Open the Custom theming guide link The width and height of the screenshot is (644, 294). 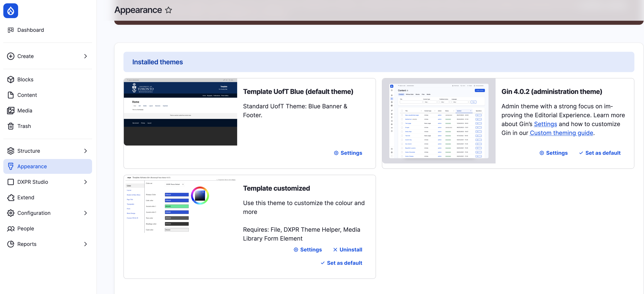tap(561, 133)
